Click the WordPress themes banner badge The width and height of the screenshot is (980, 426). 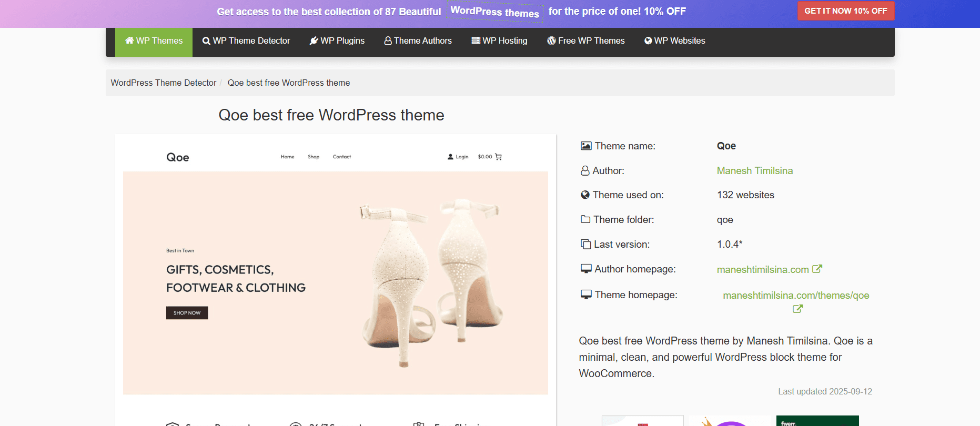coord(495,12)
